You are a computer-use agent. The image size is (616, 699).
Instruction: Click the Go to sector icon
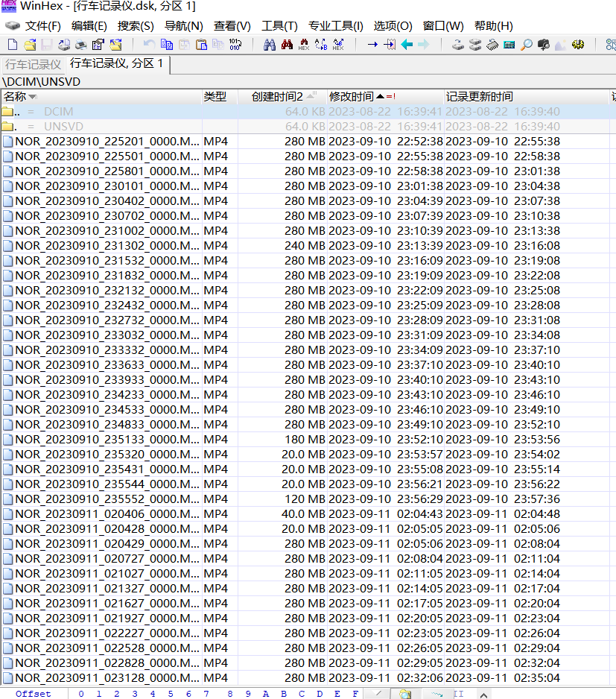tap(390, 45)
